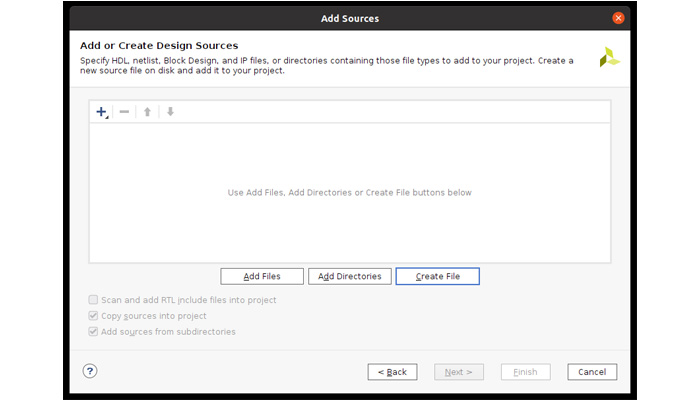Click the Next button

coord(458,372)
